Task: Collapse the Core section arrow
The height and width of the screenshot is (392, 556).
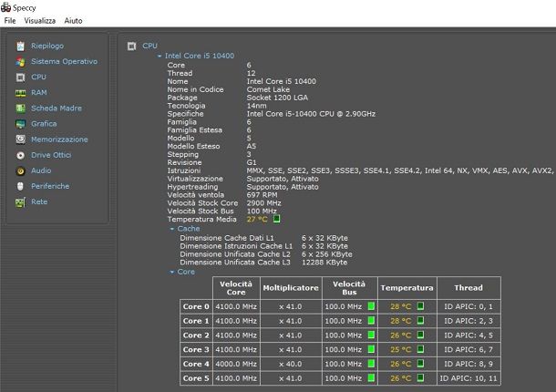Action: (172, 272)
